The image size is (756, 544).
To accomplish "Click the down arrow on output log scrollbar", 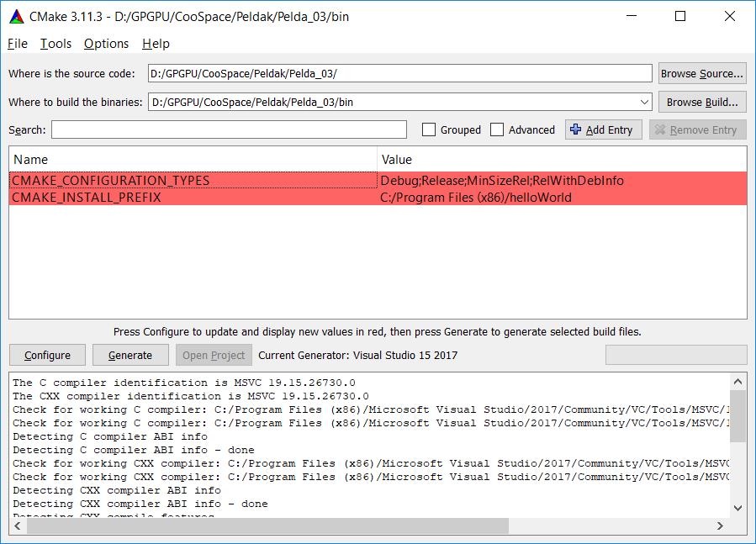I will tap(737, 508).
